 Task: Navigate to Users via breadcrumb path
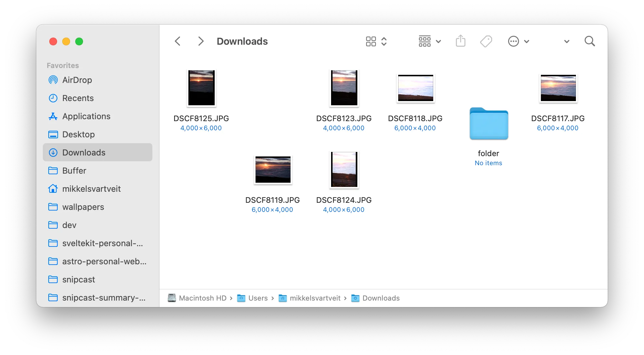tap(258, 298)
